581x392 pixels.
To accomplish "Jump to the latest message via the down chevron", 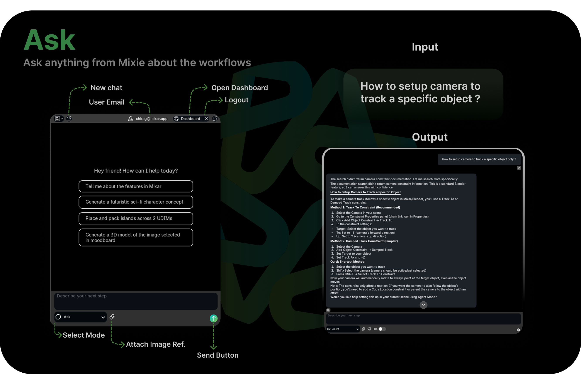I will (423, 305).
